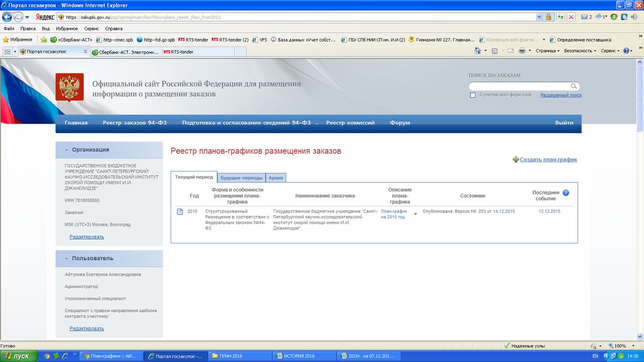Click Редактировать link under Организация
Screen dimensions: 644x362
point(87,237)
